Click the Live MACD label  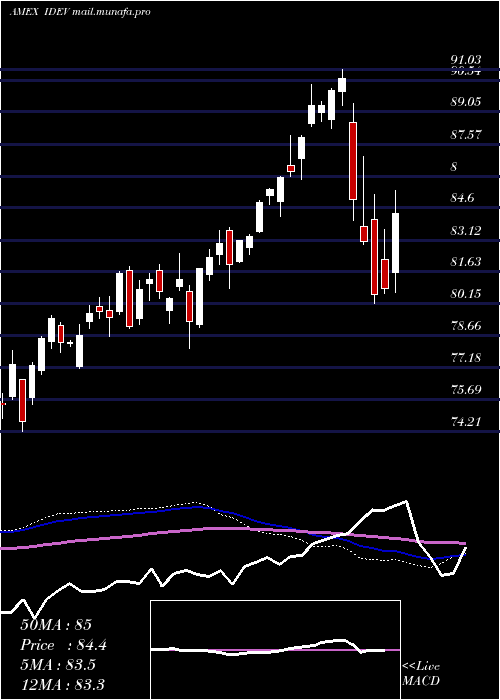pyautogui.click(x=421, y=674)
